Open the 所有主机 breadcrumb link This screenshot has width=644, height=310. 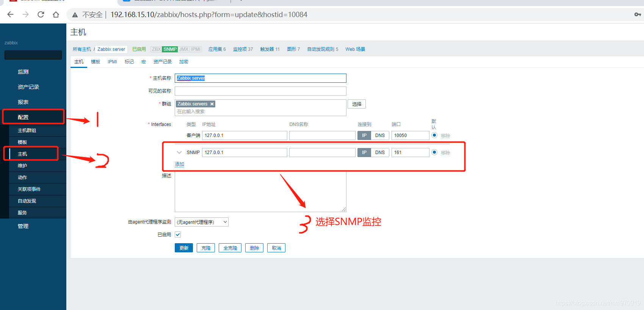pyautogui.click(x=82, y=49)
